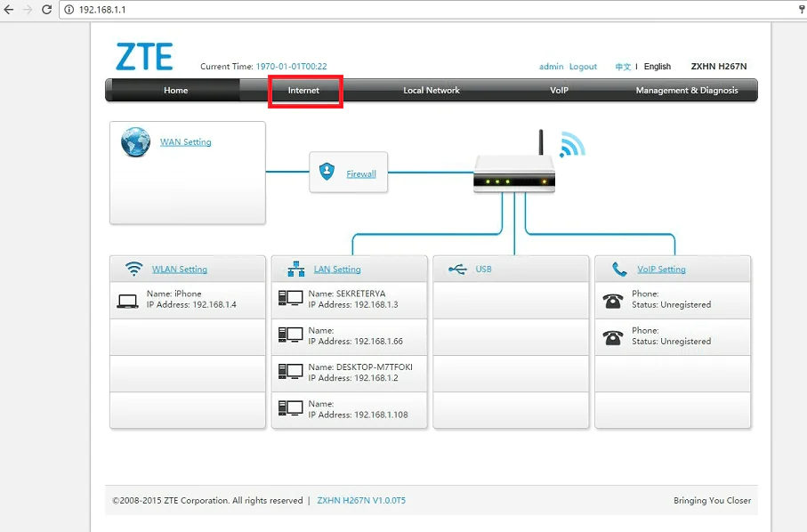Switch language to Chinese (中文)
The height and width of the screenshot is (532, 807).
pyautogui.click(x=623, y=67)
